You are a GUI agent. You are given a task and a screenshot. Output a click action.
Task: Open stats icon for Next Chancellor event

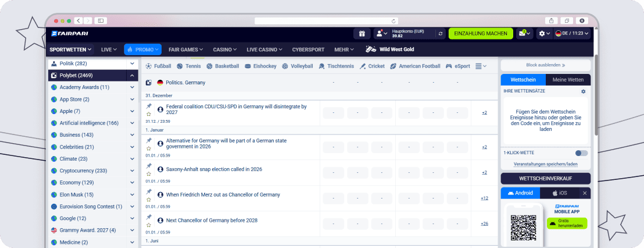click(x=160, y=221)
